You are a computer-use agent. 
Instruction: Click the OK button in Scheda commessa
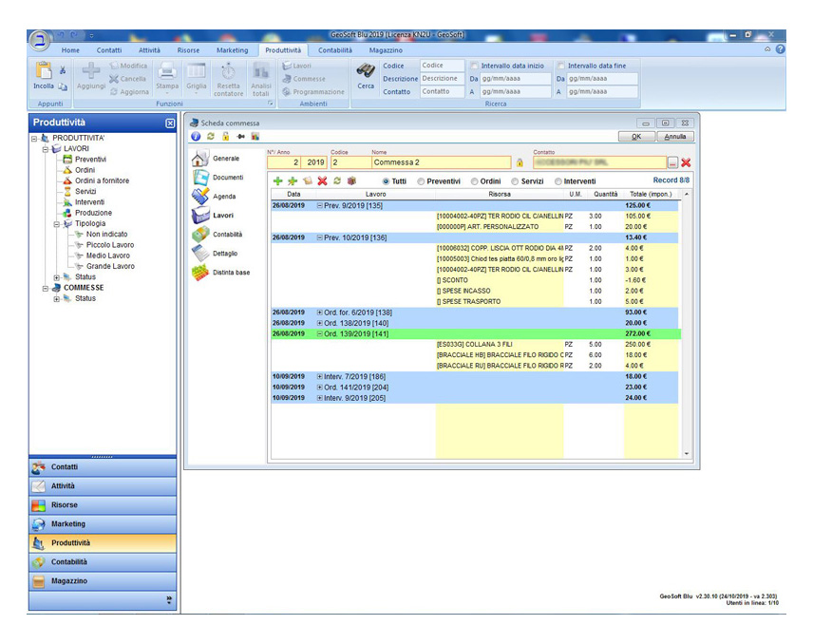[x=636, y=137]
